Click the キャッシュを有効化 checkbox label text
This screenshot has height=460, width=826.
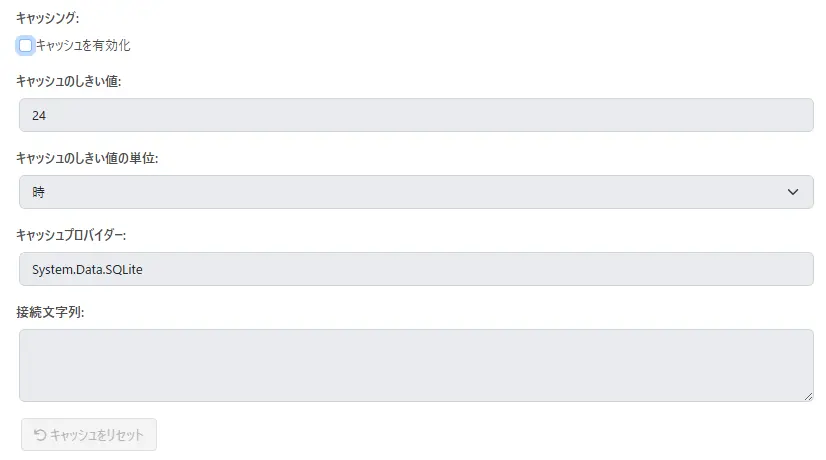coord(83,45)
